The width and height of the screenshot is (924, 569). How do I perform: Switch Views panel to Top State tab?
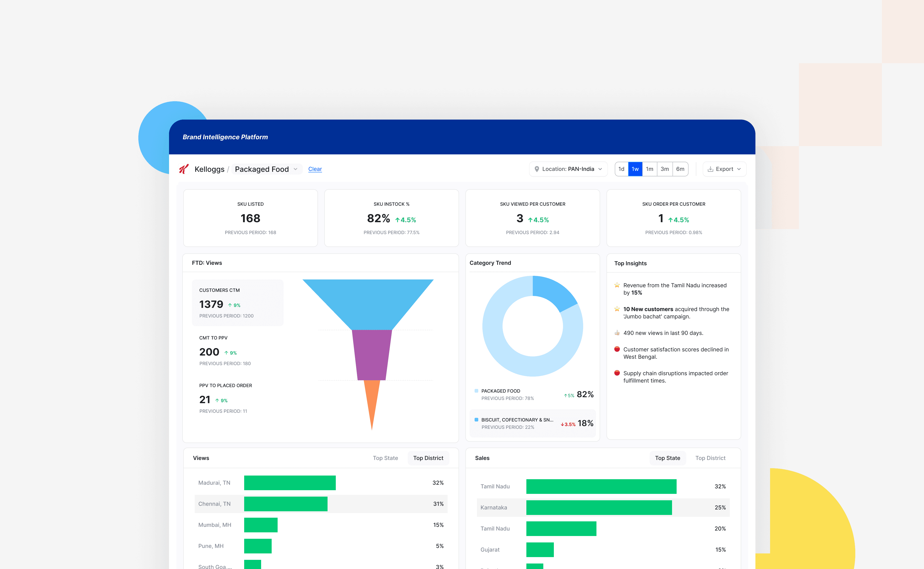coord(385,458)
